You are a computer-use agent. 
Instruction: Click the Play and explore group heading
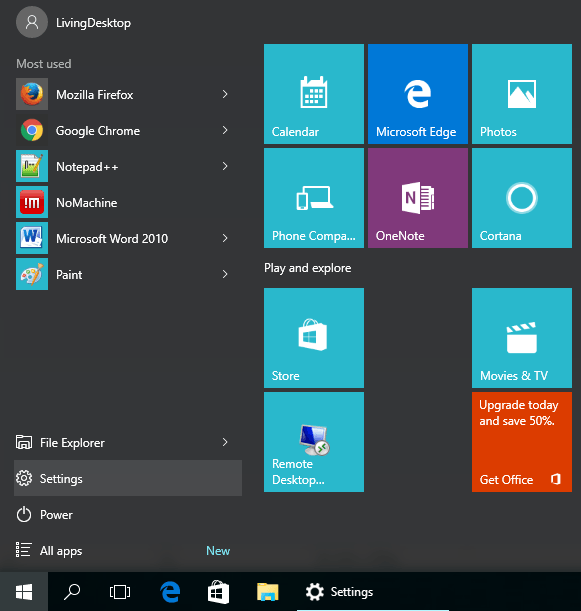[x=307, y=268]
